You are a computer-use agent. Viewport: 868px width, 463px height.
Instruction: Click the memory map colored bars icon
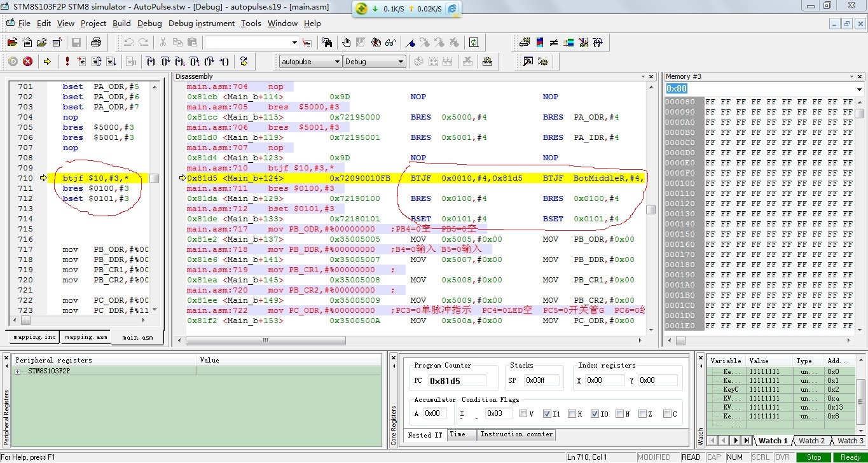540,43
